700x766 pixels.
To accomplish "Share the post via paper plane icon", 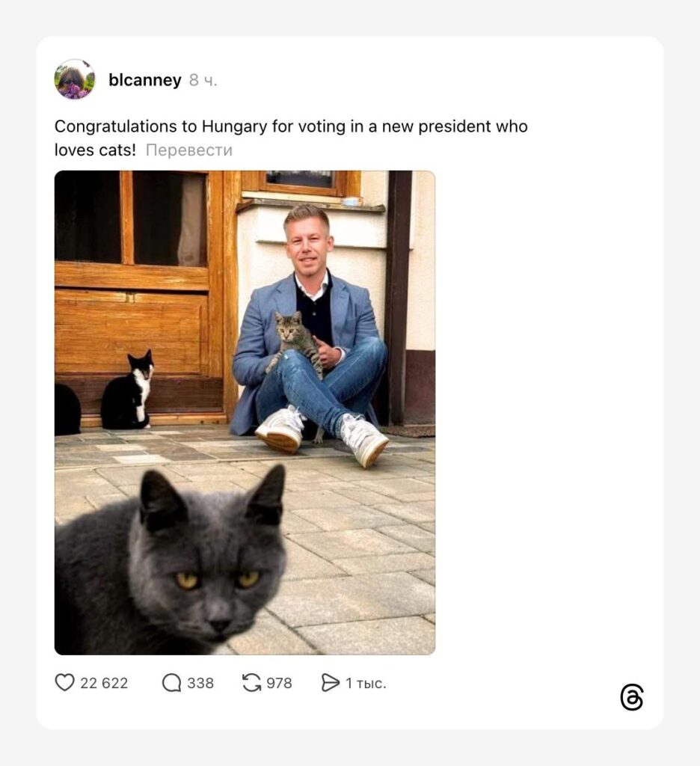I will (331, 682).
